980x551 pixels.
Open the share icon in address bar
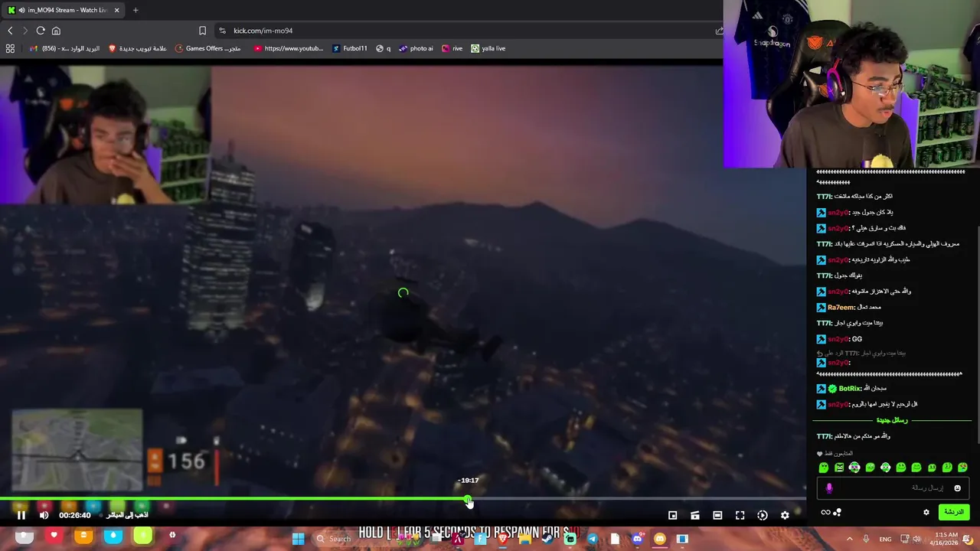(x=718, y=31)
